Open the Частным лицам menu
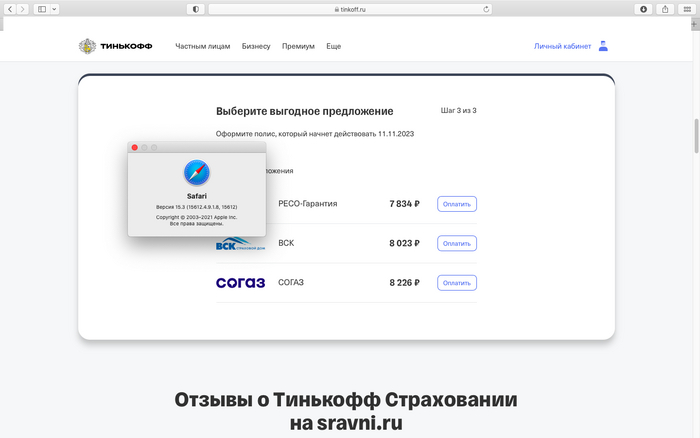The width and height of the screenshot is (700, 438). (x=203, y=46)
